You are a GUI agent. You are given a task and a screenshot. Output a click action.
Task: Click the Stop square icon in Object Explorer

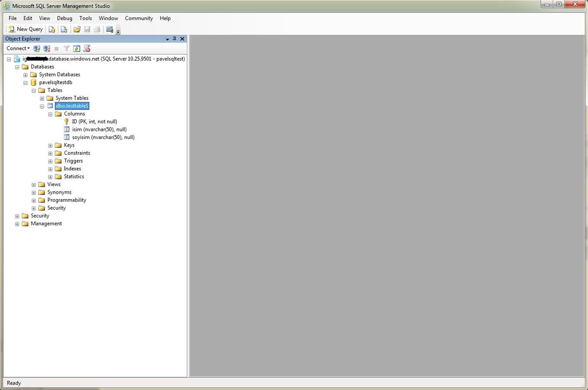(x=56, y=49)
